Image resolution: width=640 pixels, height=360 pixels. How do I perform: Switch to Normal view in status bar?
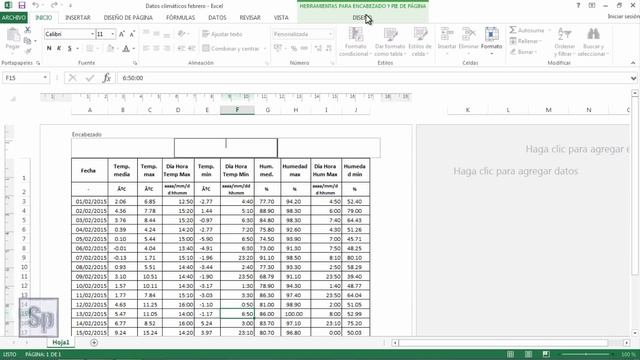point(510,354)
